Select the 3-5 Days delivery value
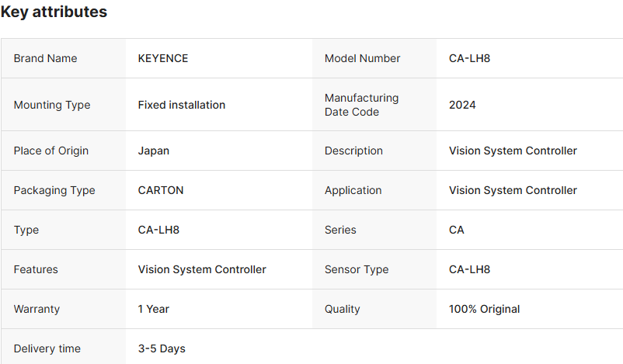 click(162, 348)
